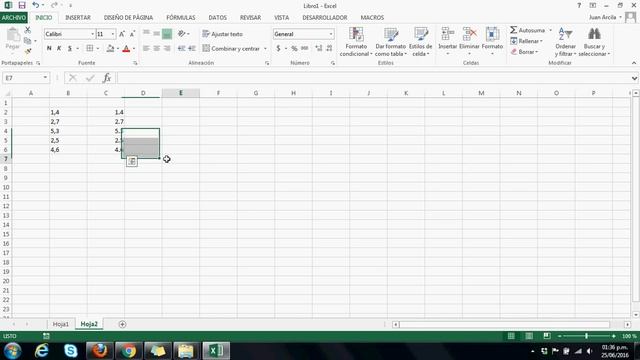This screenshot has width=640, height=360.
Task: Click Insertar cells button
Action: pos(447,42)
